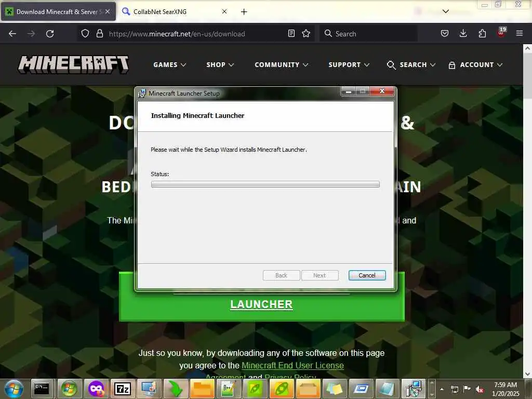Open the orange folder taskbar icon

[202, 389]
